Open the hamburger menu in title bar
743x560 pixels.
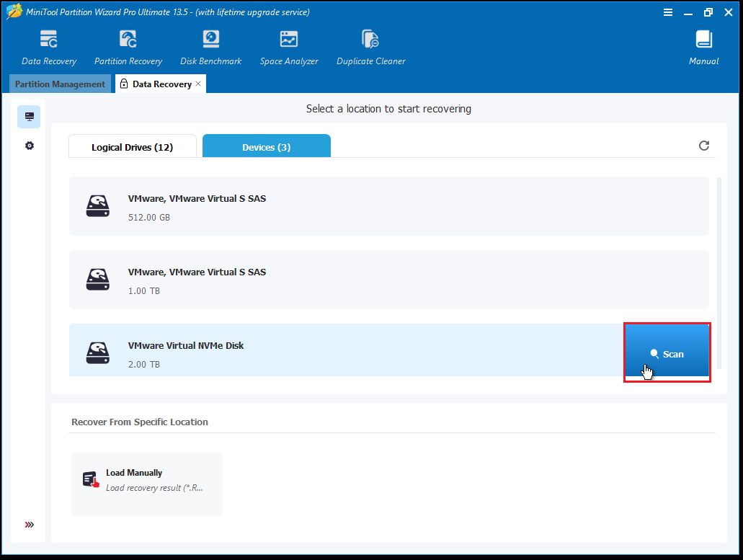tap(667, 12)
